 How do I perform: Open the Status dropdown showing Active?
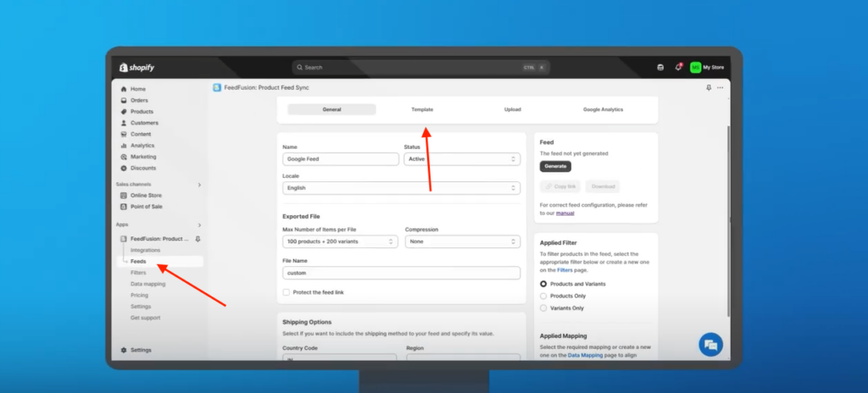tap(462, 159)
